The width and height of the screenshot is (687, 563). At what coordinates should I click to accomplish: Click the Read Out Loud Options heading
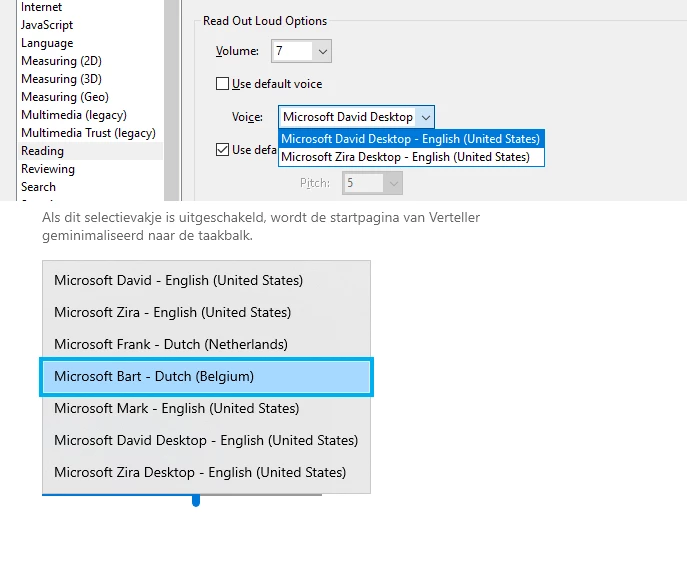coord(265,21)
